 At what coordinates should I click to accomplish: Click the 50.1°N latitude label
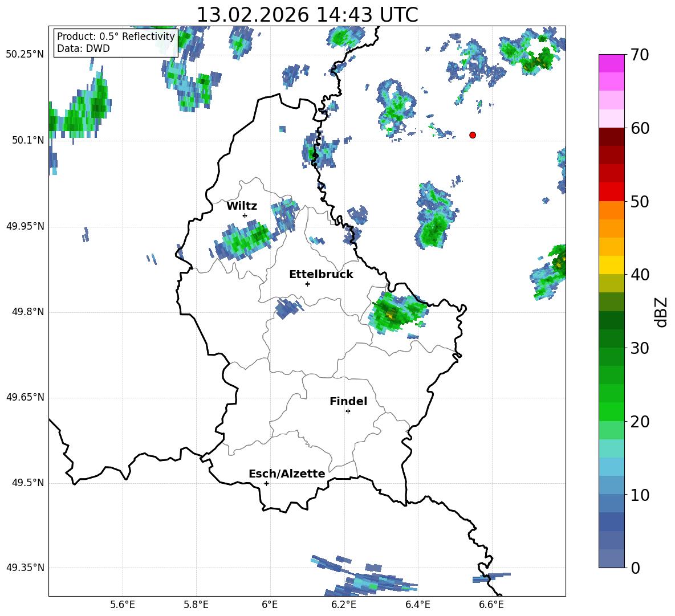point(28,140)
